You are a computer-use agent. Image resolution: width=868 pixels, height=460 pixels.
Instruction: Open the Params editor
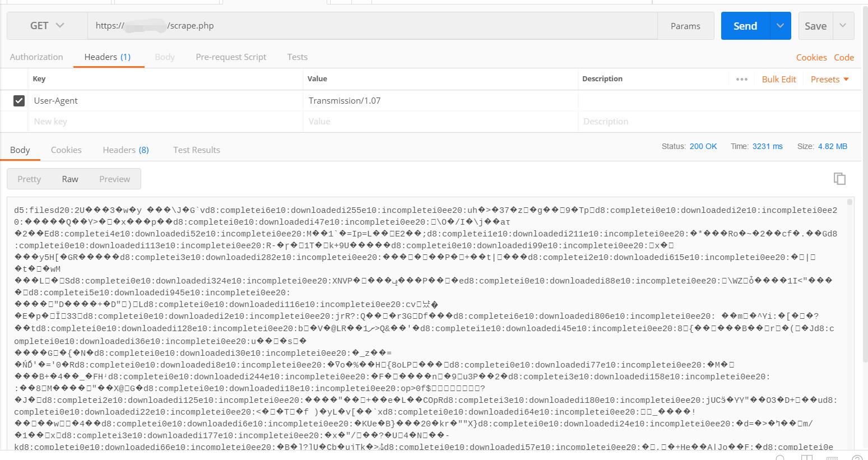[x=685, y=26]
